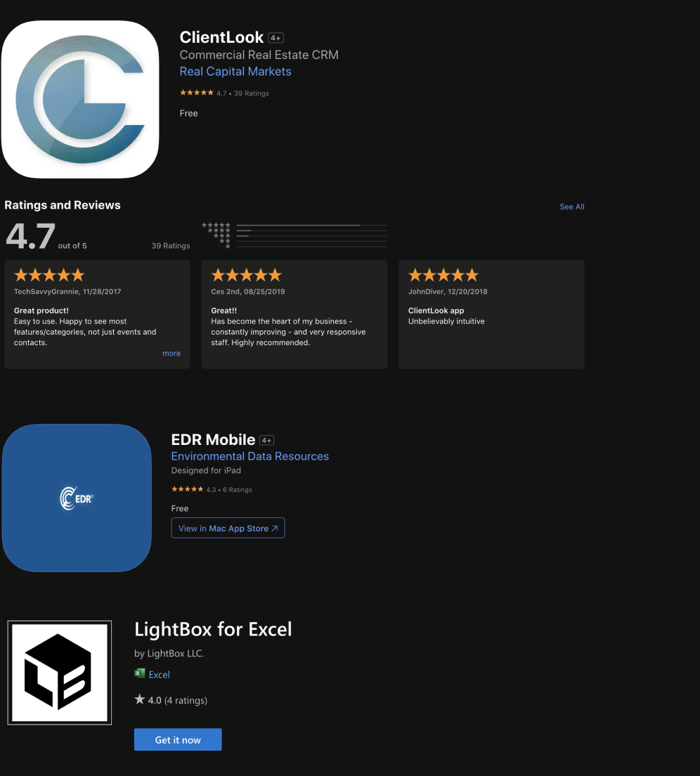This screenshot has height=776, width=700.
Task: Expand TechSavvyGrannie's review with more
Action: [171, 354]
